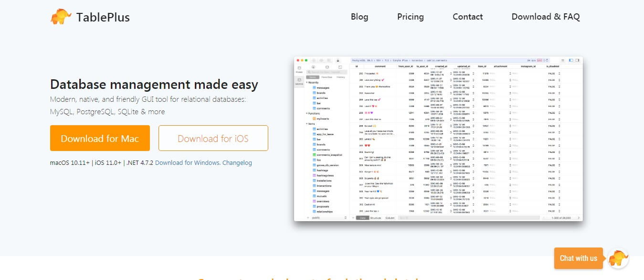
Task: Click the Download for iOS button
Action: click(x=213, y=138)
